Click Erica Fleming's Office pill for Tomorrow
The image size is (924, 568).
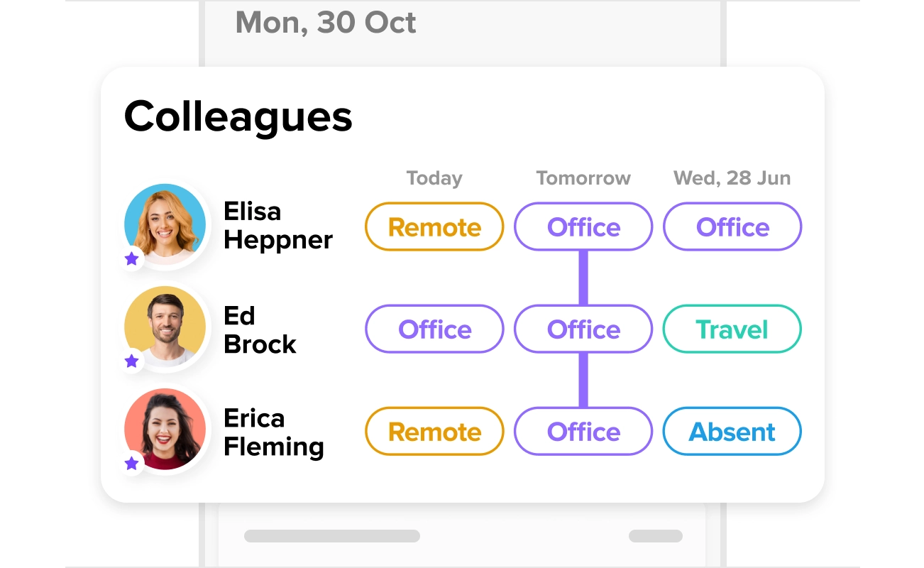pos(583,431)
